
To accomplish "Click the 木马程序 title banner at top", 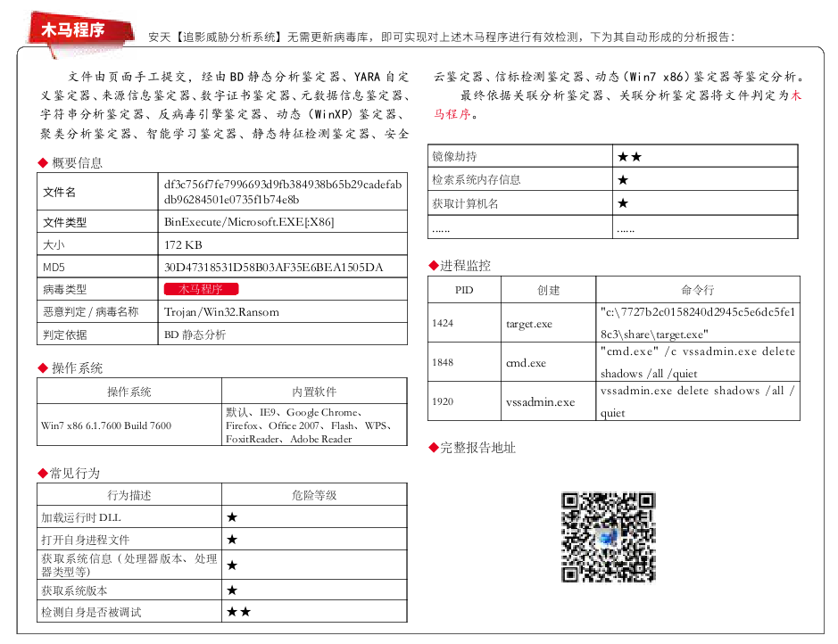I will click(73, 29).
